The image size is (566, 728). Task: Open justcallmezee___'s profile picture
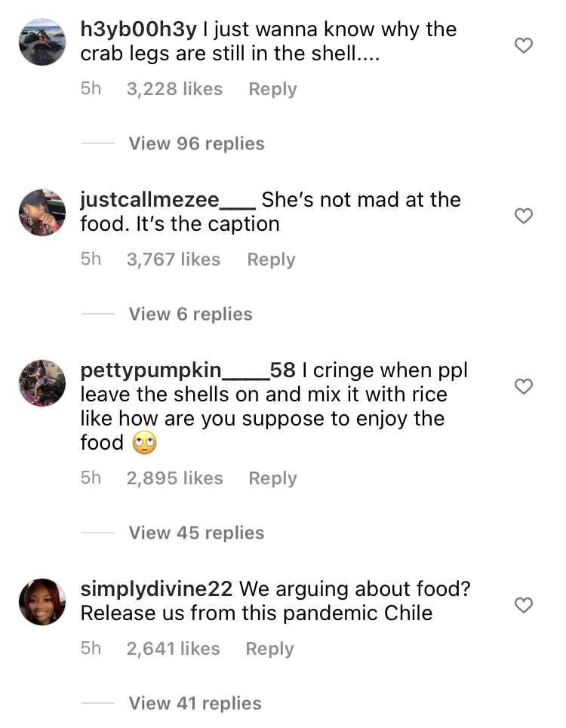coord(42,213)
